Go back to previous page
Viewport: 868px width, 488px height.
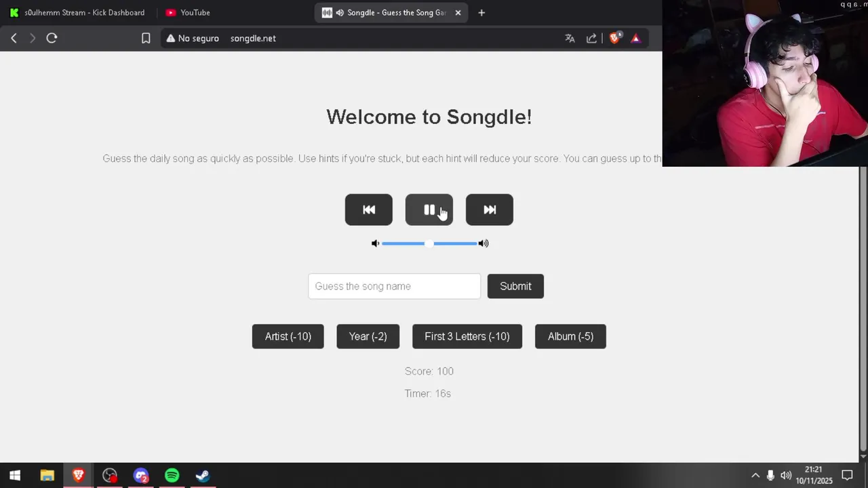tap(14, 38)
